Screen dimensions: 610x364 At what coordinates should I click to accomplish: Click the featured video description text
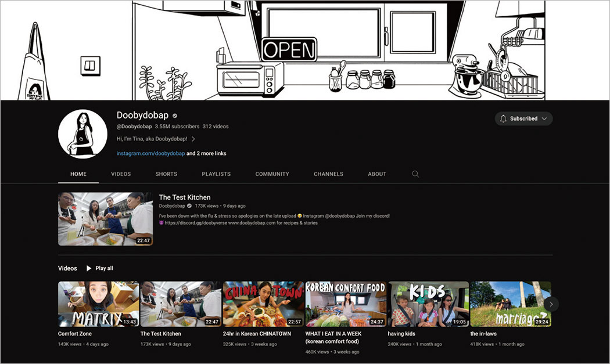[x=274, y=219]
